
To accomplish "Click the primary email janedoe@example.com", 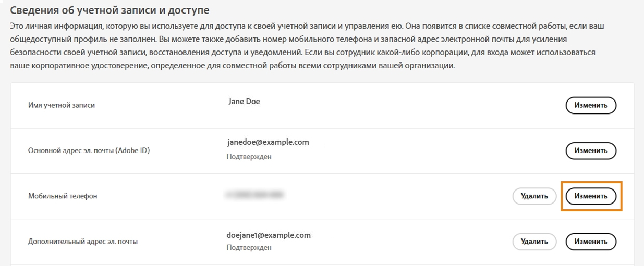I will pyautogui.click(x=268, y=142).
